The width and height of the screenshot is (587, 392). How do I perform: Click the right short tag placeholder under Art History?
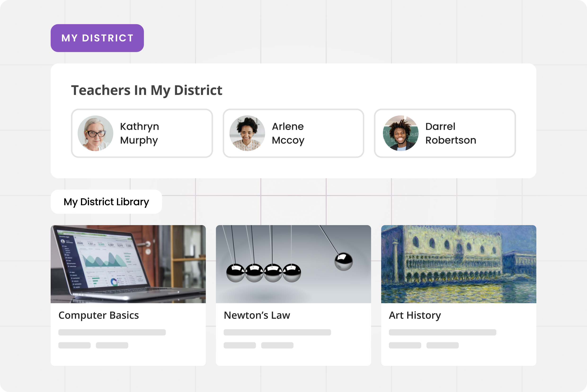click(x=443, y=345)
